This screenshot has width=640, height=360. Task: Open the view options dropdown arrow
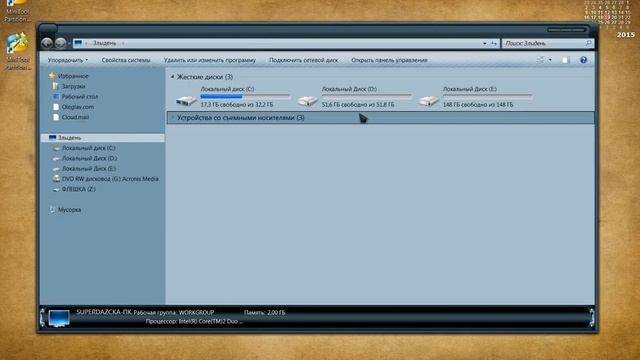[550, 60]
